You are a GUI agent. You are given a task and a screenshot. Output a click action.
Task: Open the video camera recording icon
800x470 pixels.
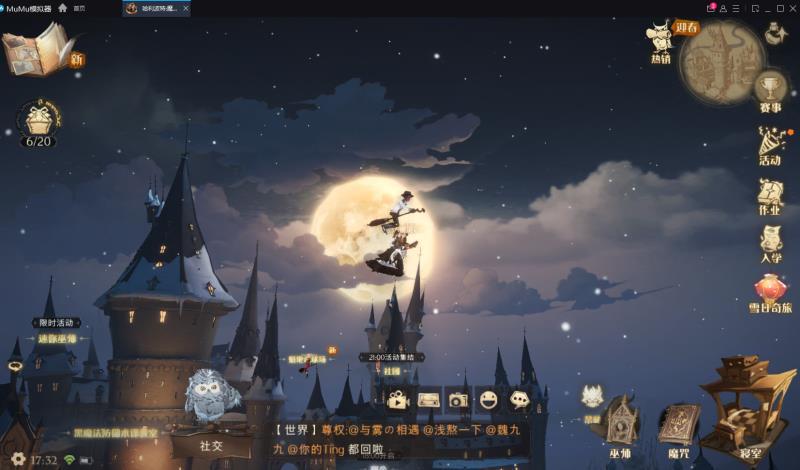pyautogui.click(x=398, y=401)
